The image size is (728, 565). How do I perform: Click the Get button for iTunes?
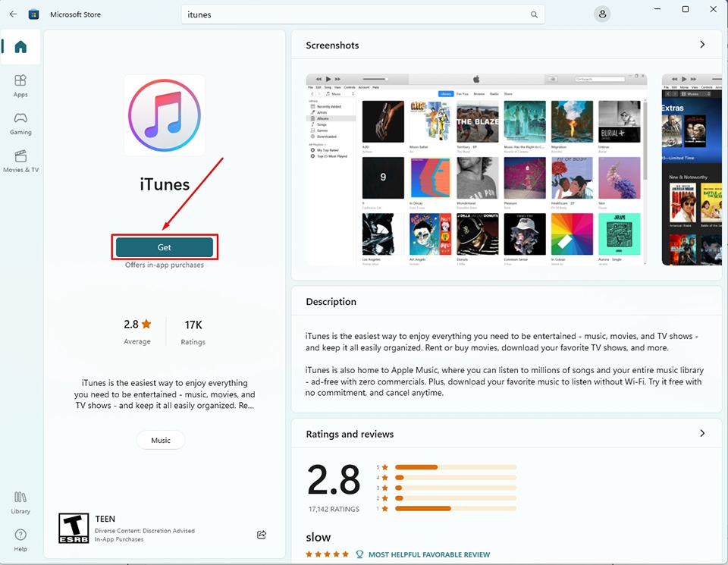click(x=165, y=247)
